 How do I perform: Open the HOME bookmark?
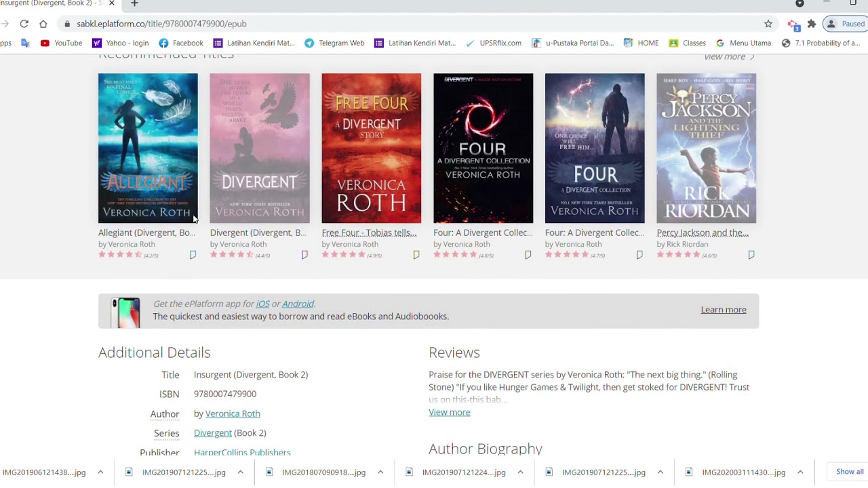pyautogui.click(x=641, y=43)
